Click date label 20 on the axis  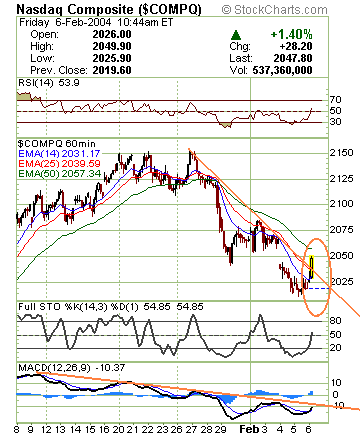118,430
